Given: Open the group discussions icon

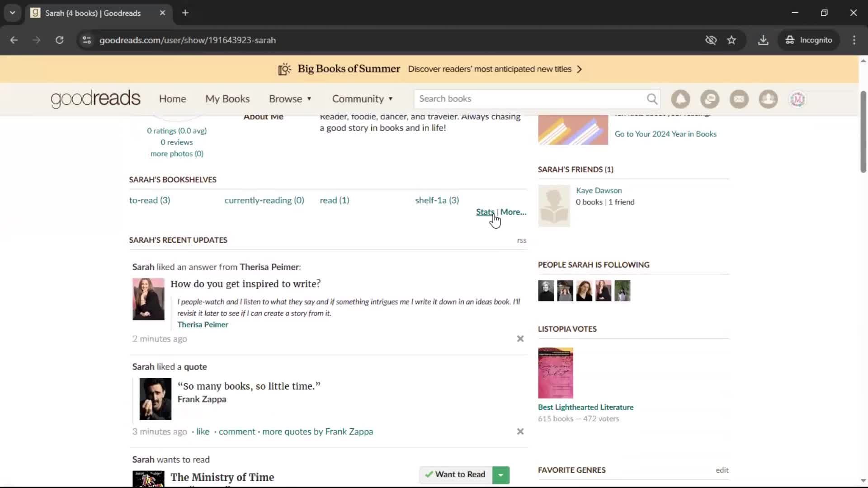Looking at the screenshot, I should pyautogui.click(x=710, y=99).
